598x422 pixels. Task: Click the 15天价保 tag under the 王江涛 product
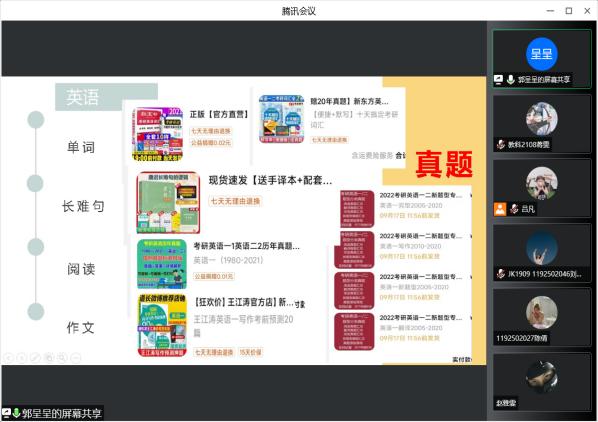click(x=250, y=352)
